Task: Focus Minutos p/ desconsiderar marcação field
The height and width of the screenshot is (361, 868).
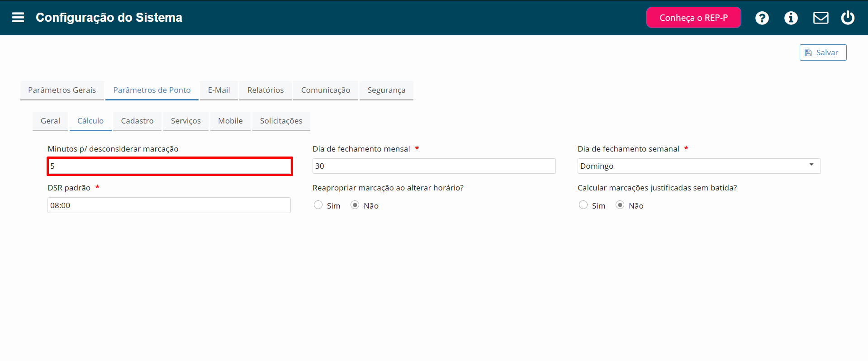Action: click(170, 166)
